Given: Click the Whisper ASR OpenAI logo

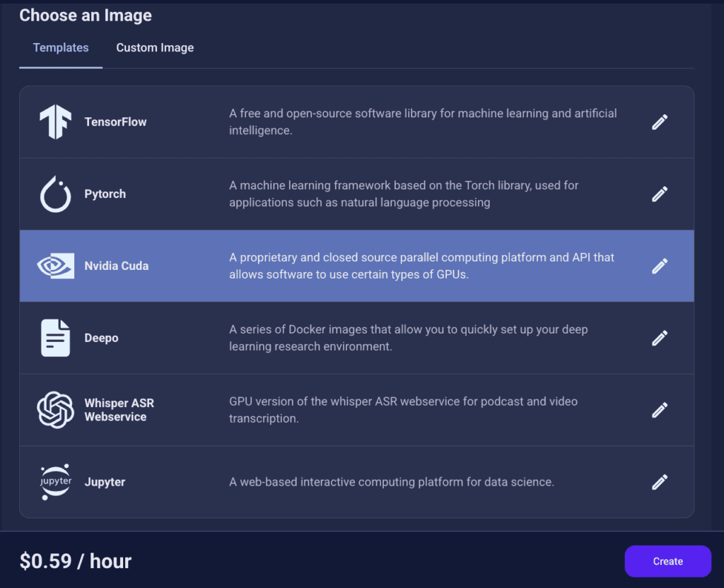Looking at the screenshot, I should tap(55, 410).
